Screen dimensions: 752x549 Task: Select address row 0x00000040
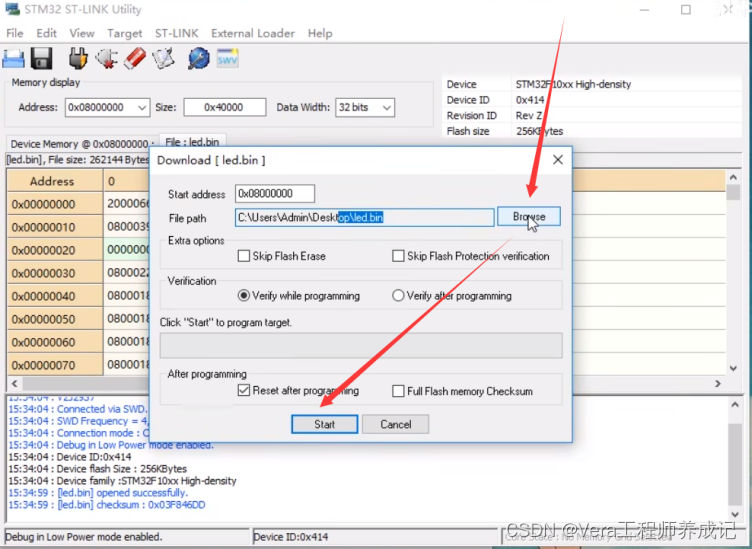(55, 296)
